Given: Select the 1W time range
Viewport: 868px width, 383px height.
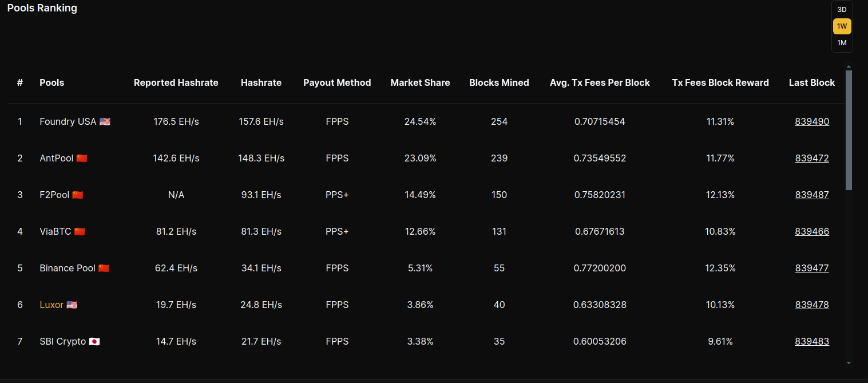Looking at the screenshot, I should 842,26.
